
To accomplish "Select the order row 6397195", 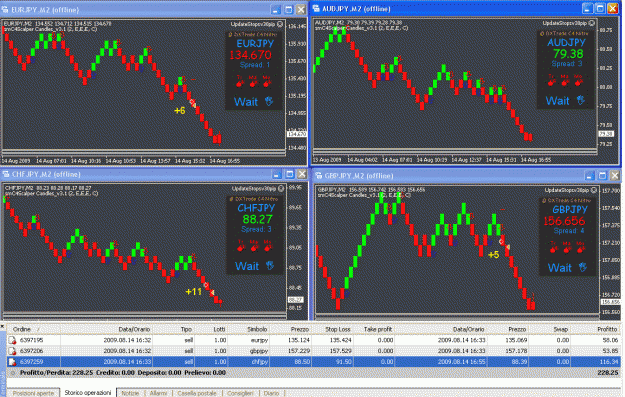I will [x=313, y=340].
